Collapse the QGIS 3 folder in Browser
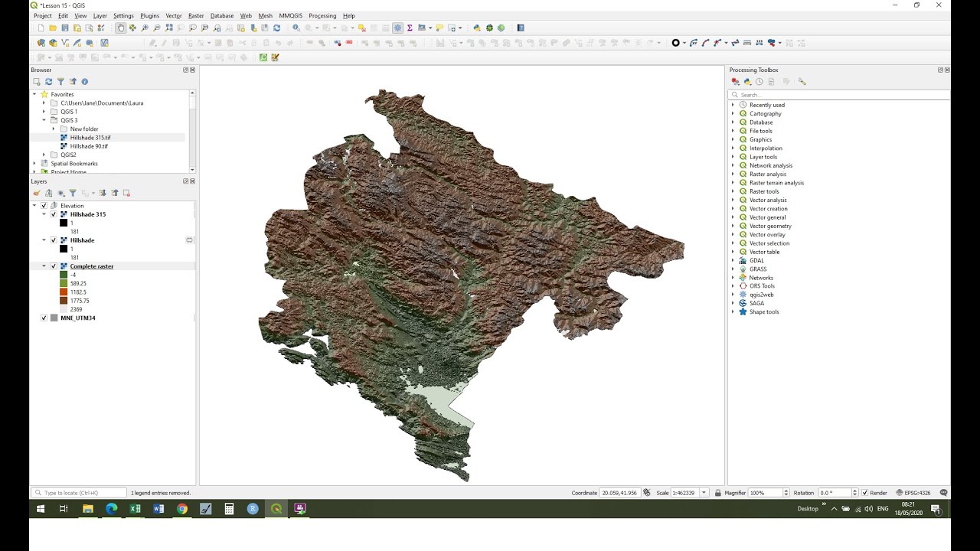Image resolution: width=980 pixels, height=551 pixels. coord(44,120)
